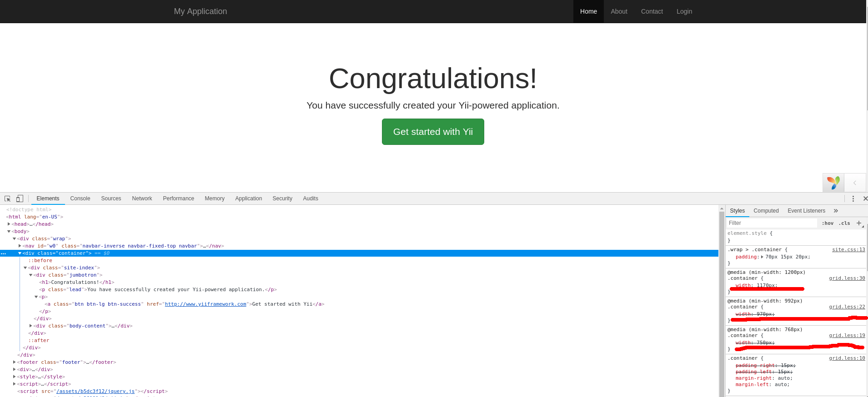Click Home in the navbar

click(x=588, y=11)
